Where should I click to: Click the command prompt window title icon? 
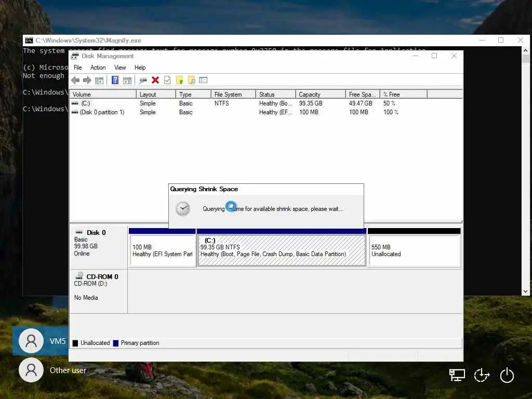pyautogui.click(x=29, y=41)
